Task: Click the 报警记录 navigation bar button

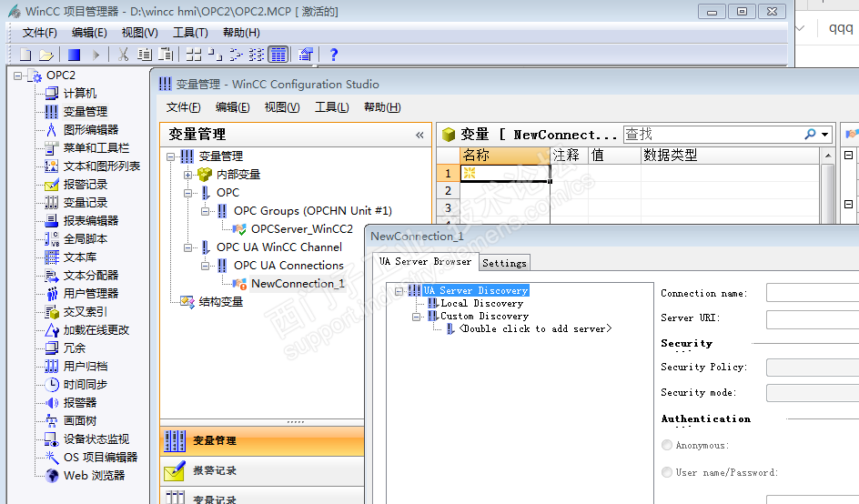Action: point(262,470)
